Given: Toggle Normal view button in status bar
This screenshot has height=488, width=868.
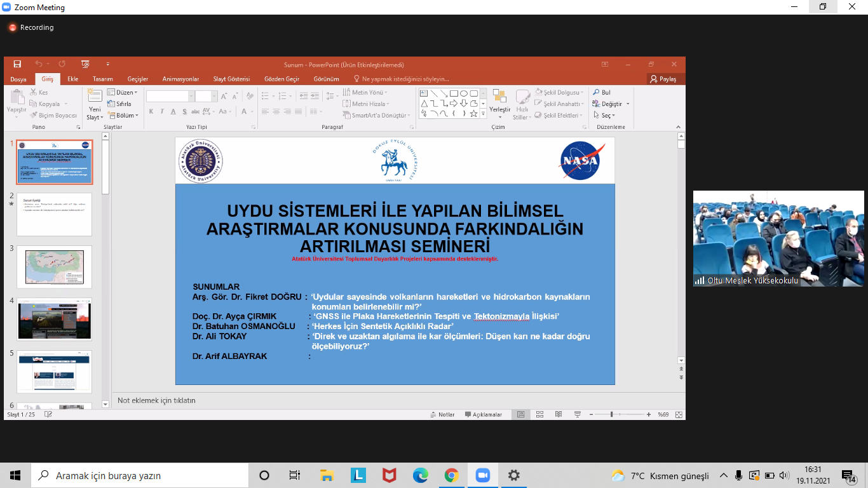Looking at the screenshot, I should pos(520,414).
